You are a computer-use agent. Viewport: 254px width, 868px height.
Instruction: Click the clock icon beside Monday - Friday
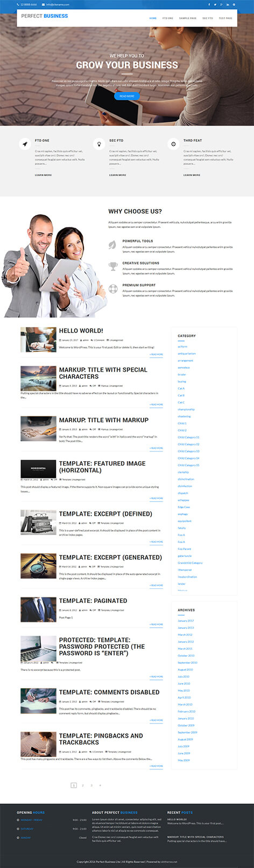pyautogui.click(x=18, y=820)
